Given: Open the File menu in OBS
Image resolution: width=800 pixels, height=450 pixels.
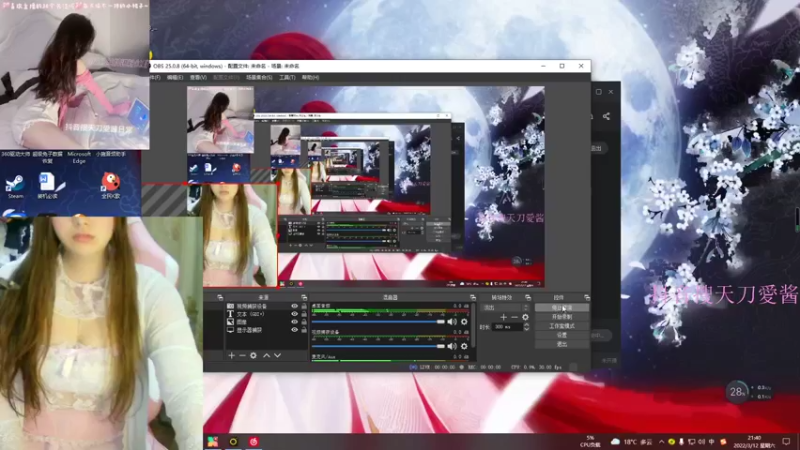Looking at the screenshot, I should pyautogui.click(x=155, y=78).
